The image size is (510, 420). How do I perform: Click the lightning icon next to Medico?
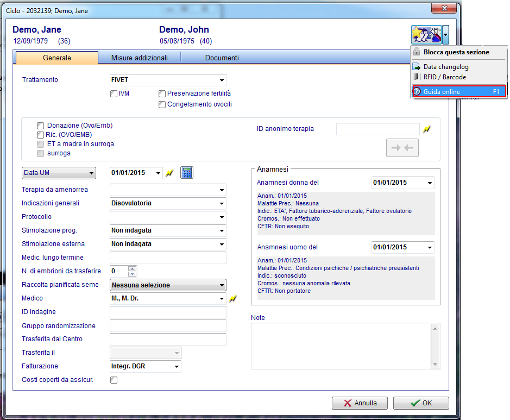tap(233, 298)
